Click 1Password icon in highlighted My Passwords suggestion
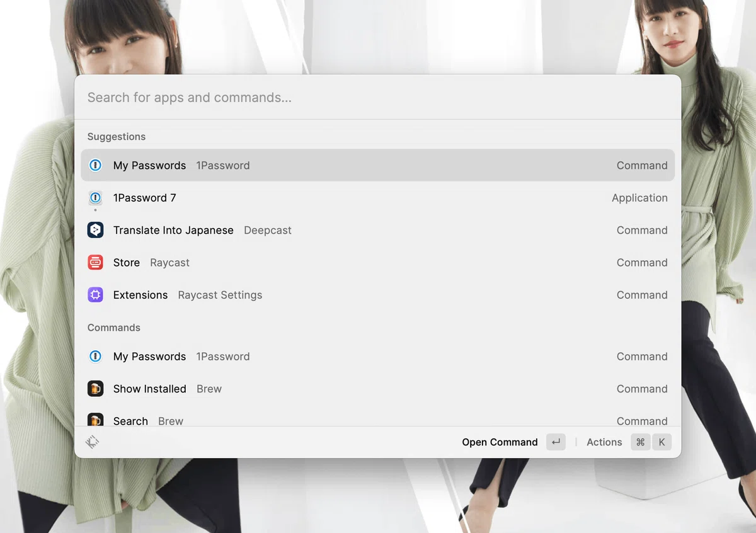This screenshot has height=533, width=756. (x=95, y=166)
